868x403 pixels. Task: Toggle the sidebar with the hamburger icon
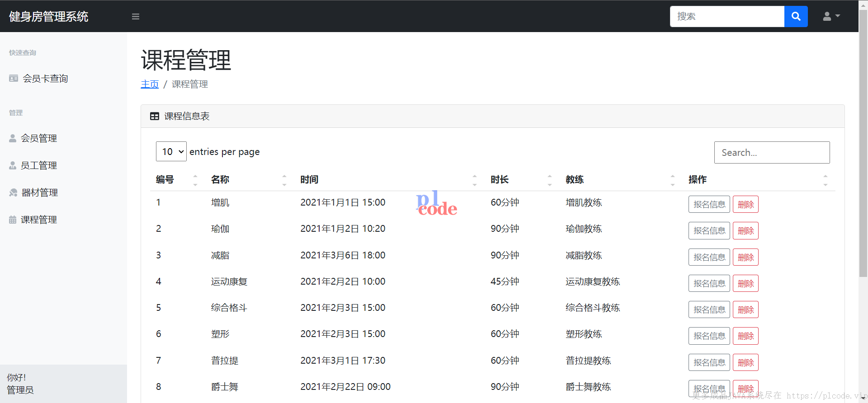[135, 17]
